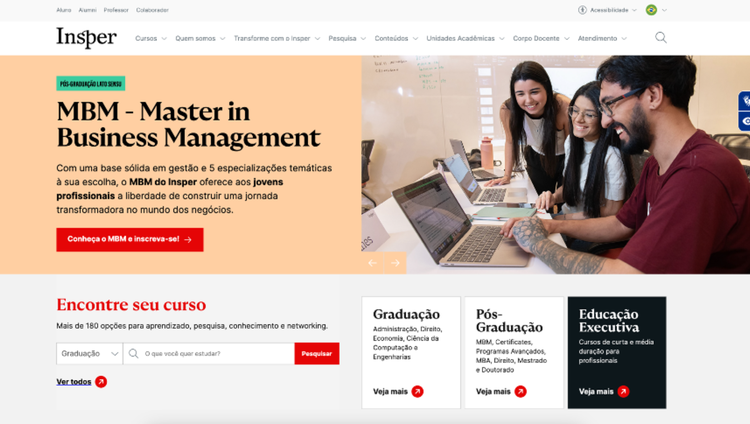The image size is (750, 424).
Task: Click magnifier icon inside course search field
Action: click(x=133, y=354)
